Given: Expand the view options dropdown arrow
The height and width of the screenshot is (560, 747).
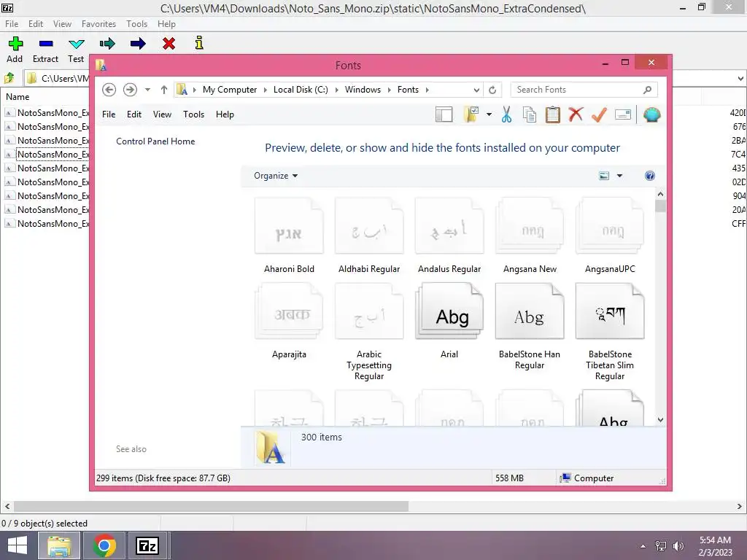Looking at the screenshot, I should pyautogui.click(x=619, y=176).
